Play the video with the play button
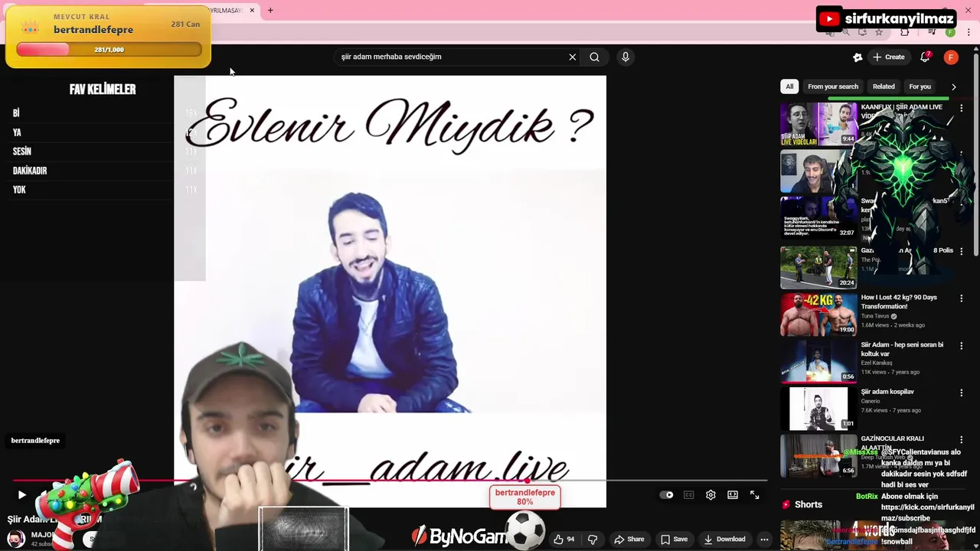Viewport: 980px width, 551px height. [x=21, y=495]
